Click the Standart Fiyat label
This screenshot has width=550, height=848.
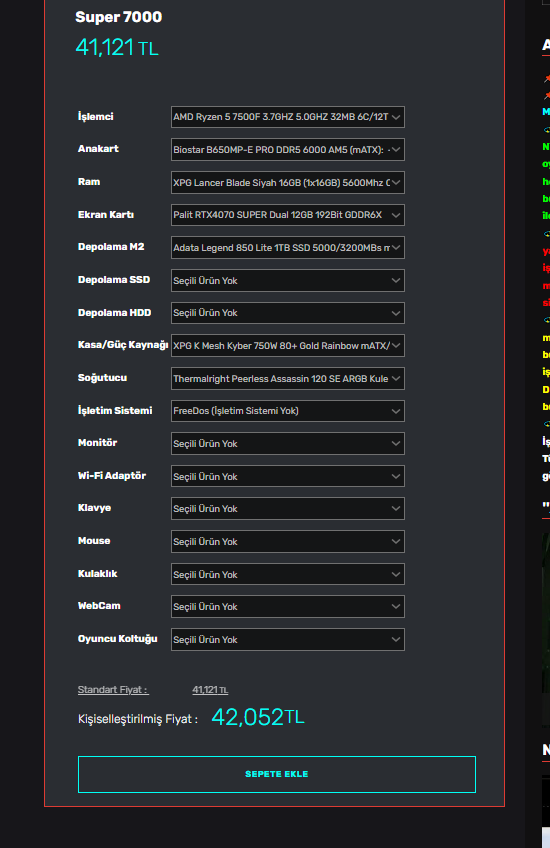(113, 690)
